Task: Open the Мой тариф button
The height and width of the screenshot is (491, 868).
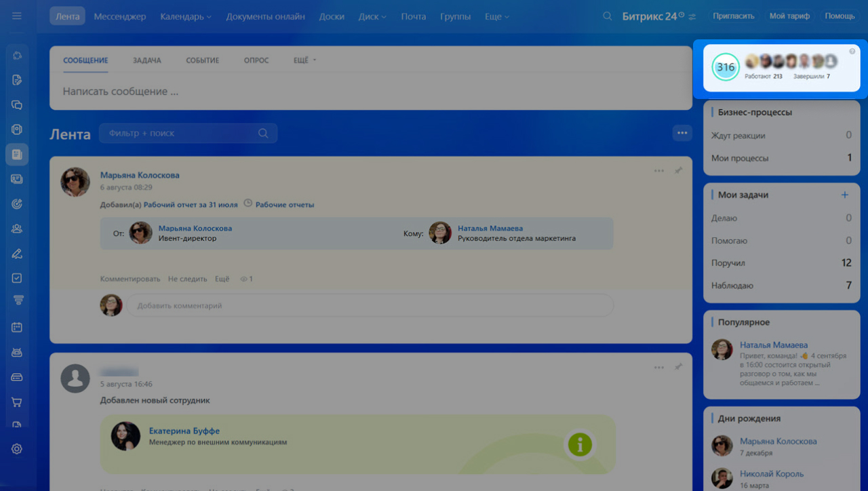Action: (x=789, y=16)
